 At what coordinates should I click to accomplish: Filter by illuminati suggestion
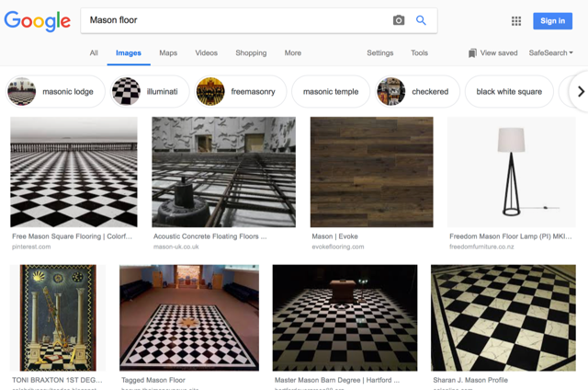(150, 91)
